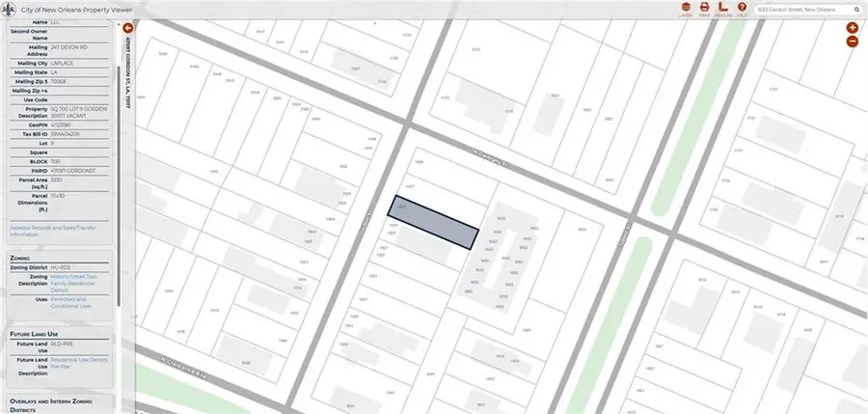Open the Layers tool
This screenshot has width=868, height=414.
click(686, 9)
